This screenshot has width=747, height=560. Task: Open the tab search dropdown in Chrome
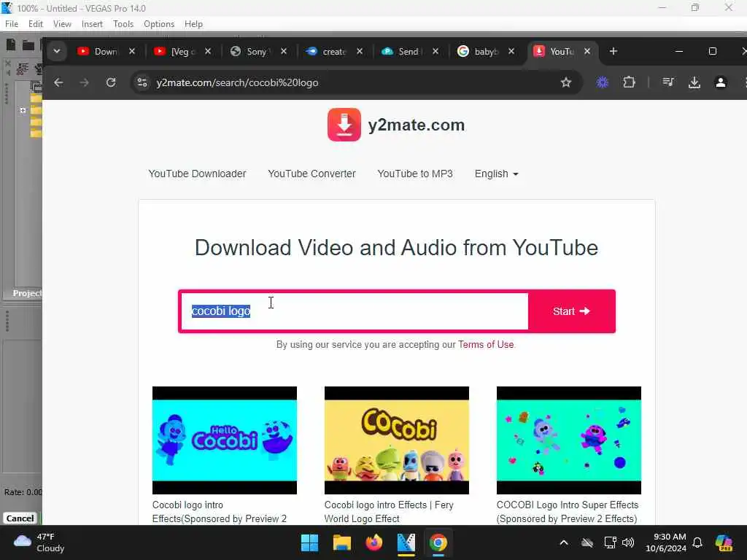coord(57,51)
